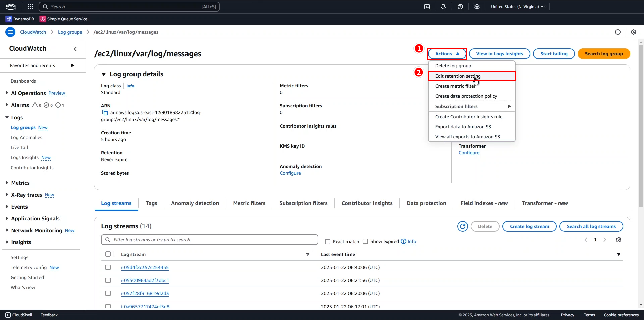Screen dimensions: 644x320
Task: Collapse the CloudWatch side navigation
Action: (75, 49)
